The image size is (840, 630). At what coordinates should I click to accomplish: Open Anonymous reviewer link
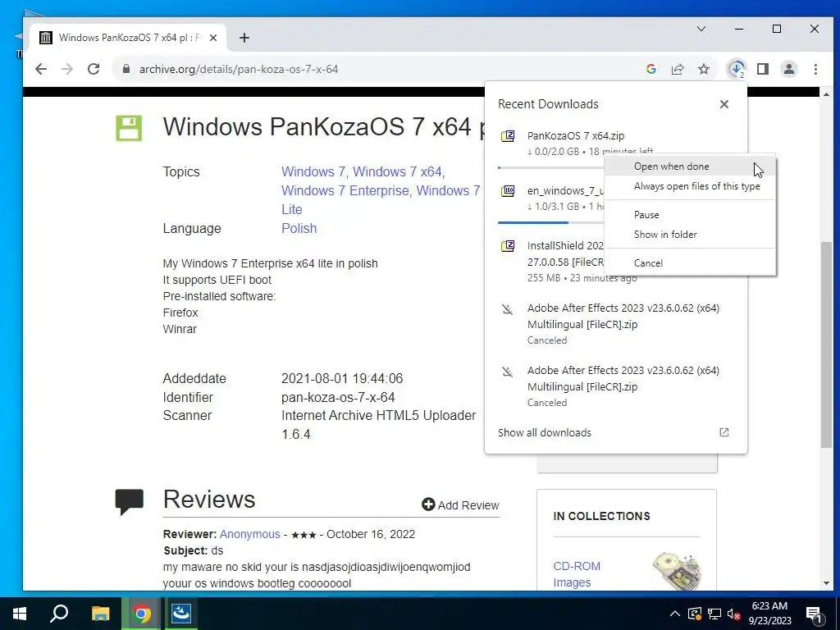point(249,534)
